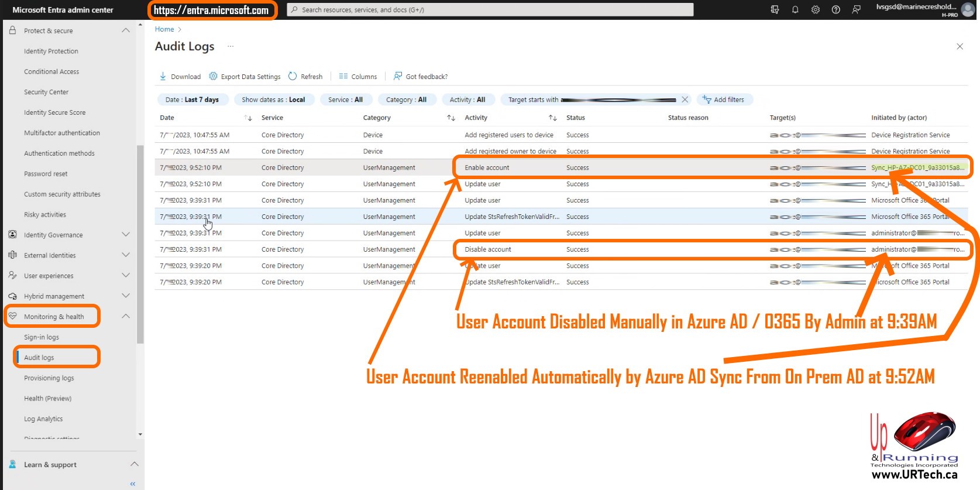Open Sign-in logs in sidebar
Image resolution: width=980 pixels, height=490 pixels.
(x=42, y=337)
